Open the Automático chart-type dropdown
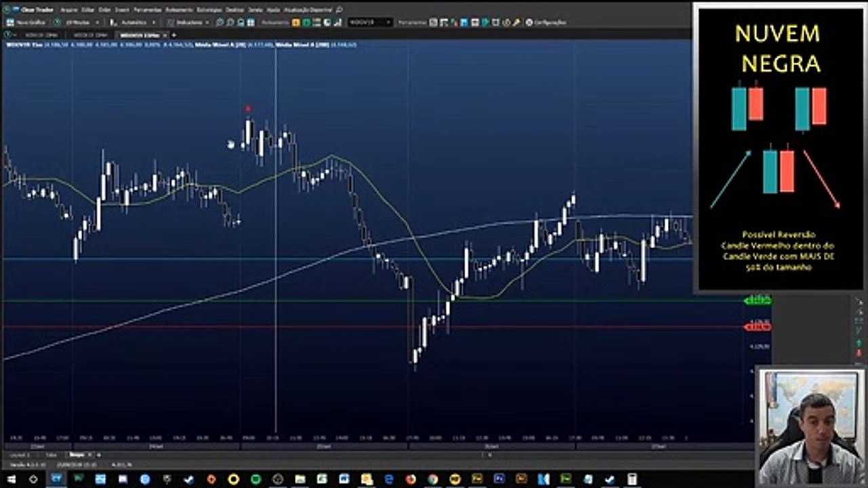 coord(133,22)
